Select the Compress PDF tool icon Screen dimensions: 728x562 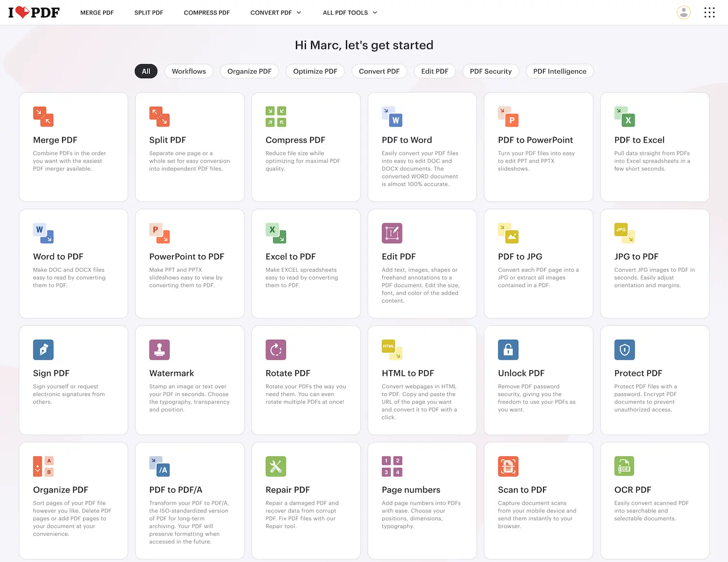coord(276,116)
